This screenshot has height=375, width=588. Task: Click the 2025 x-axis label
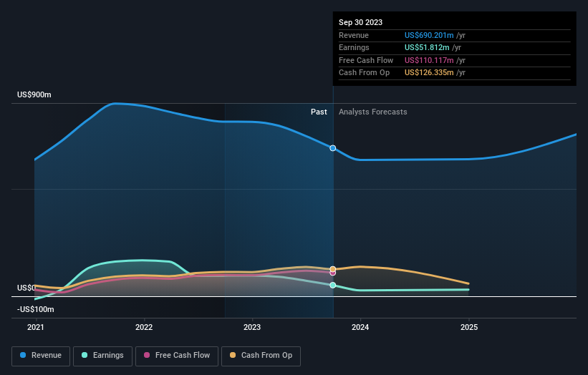(x=469, y=328)
